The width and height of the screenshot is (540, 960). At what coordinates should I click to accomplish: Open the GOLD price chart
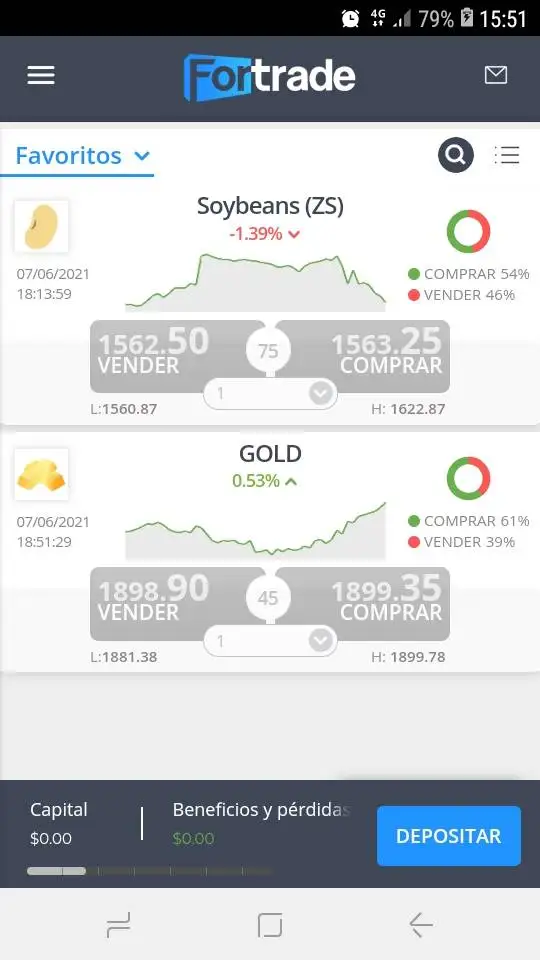click(x=255, y=530)
